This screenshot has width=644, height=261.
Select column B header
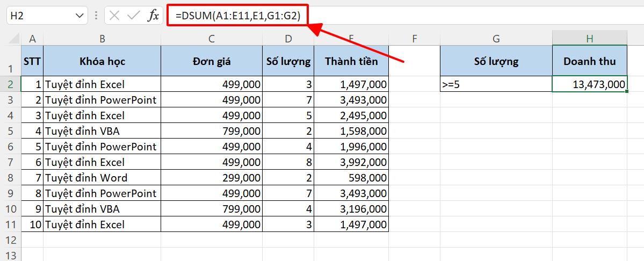point(102,39)
